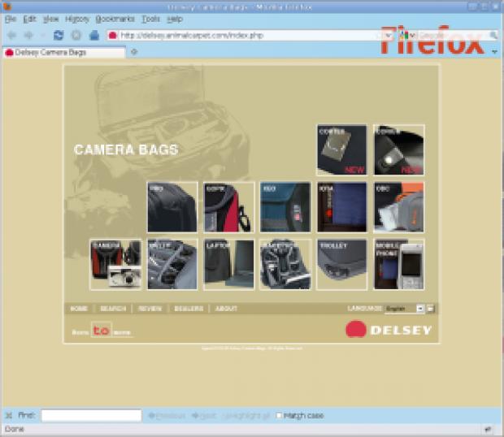Click the Forward arrow in navigation toolbar
This screenshot has width=504, height=437.
click(29, 35)
